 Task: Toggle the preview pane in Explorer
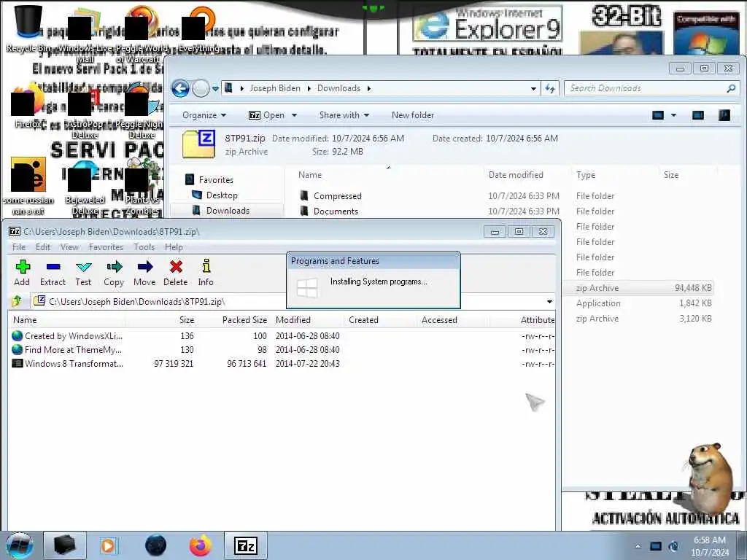click(698, 115)
